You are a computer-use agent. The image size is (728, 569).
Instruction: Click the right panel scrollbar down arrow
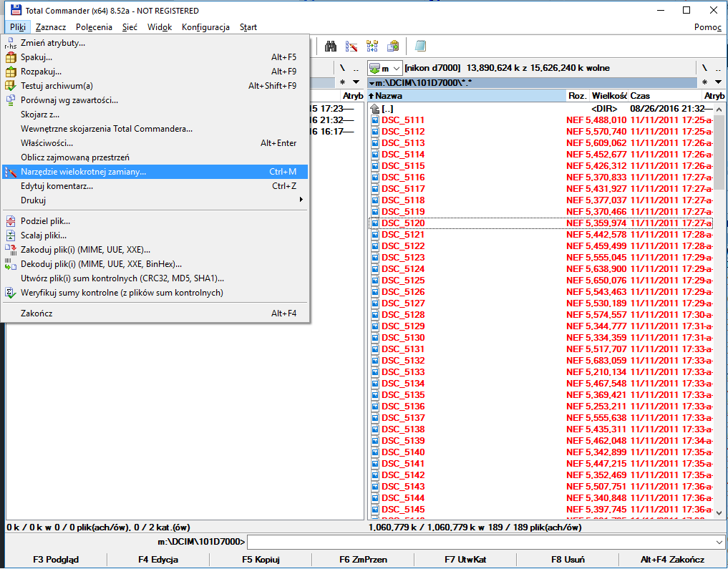[719, 513]
